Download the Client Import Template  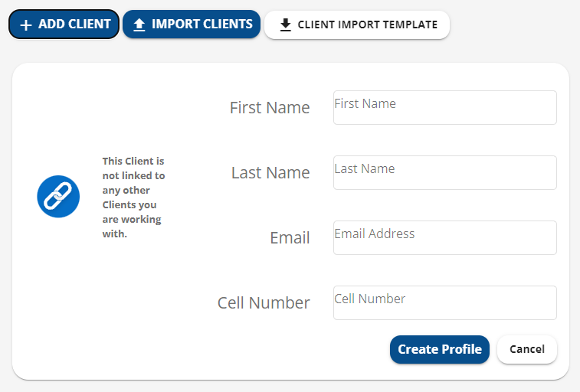pyautogui.click(x=357, y=24)
